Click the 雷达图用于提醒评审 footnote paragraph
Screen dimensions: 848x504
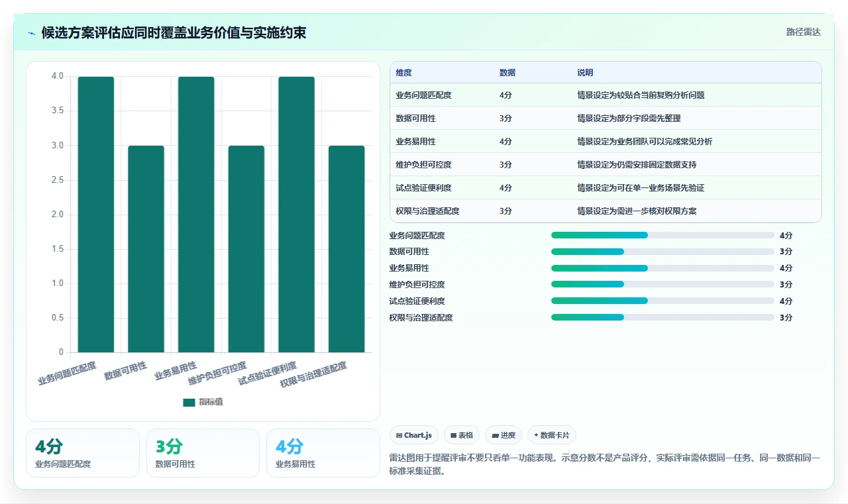pos(605,464)
